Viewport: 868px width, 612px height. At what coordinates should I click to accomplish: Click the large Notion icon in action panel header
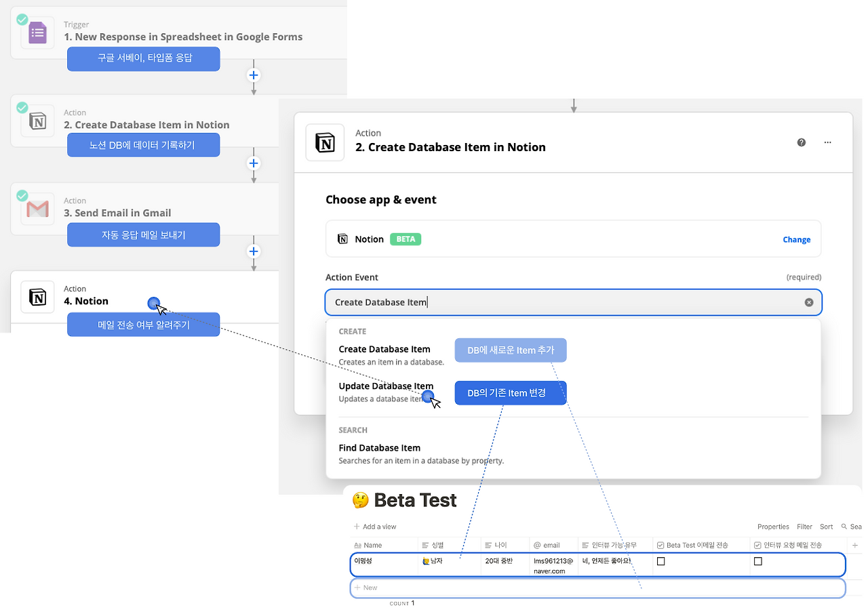325,142
